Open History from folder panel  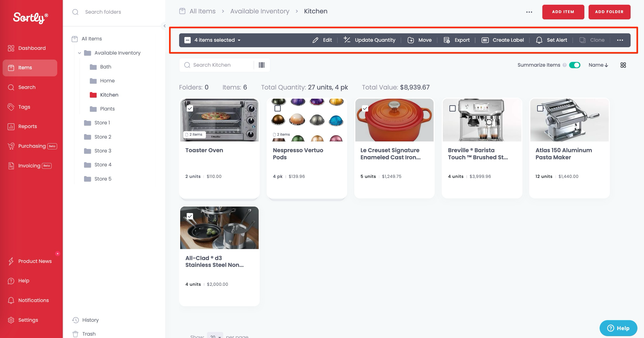coord(85,320)
